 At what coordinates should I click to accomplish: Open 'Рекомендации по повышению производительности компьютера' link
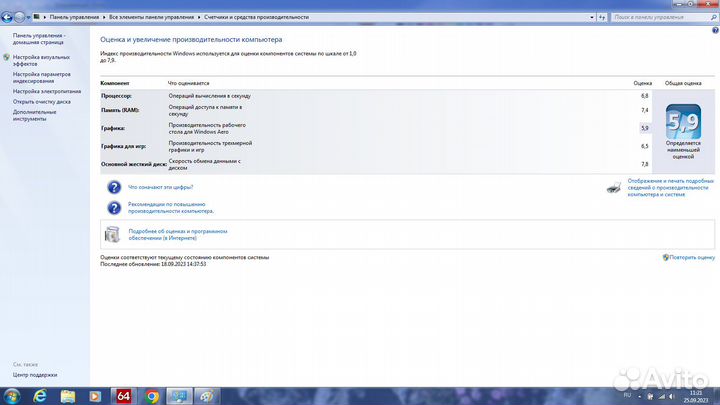pyautogui.click(x=171, y=208)
